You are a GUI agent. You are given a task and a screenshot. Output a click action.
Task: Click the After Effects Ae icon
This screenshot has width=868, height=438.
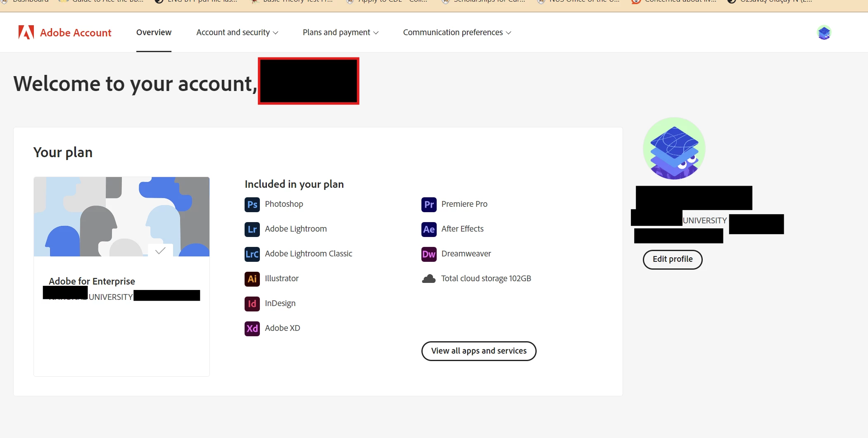click(429, 229)
